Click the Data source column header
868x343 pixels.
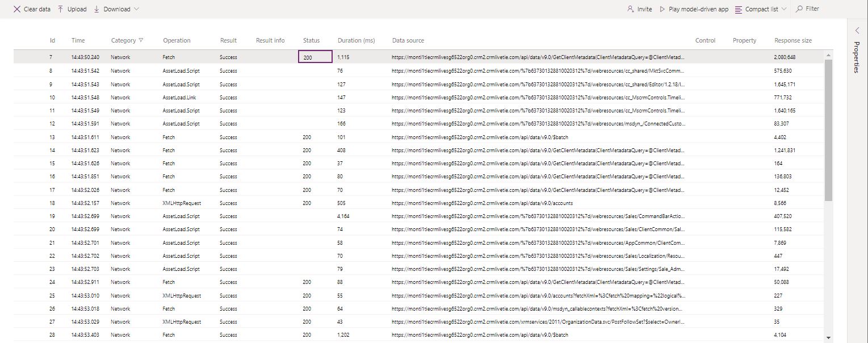[x=408, y=40]
